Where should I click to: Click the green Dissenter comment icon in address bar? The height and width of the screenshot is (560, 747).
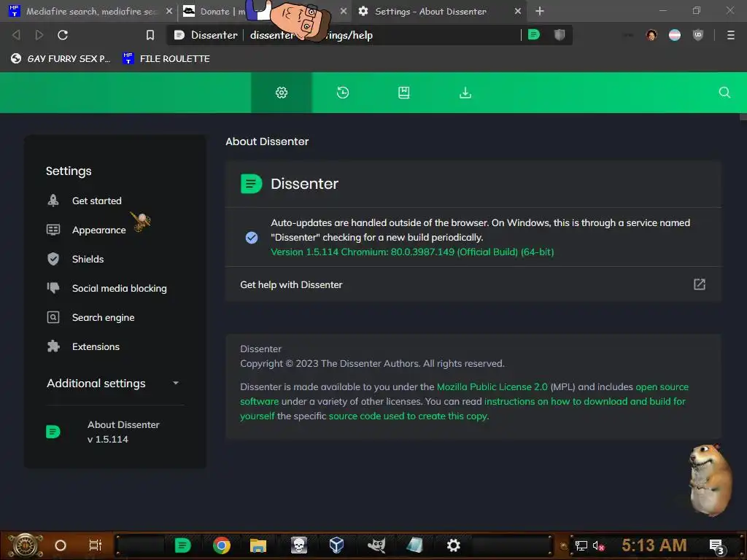534,34
